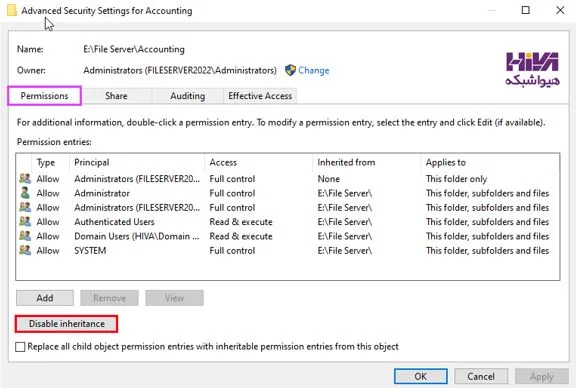576x388 pixels.
Task: Click the E:\File Server\Accounting name path
Action: coord(134,49)
